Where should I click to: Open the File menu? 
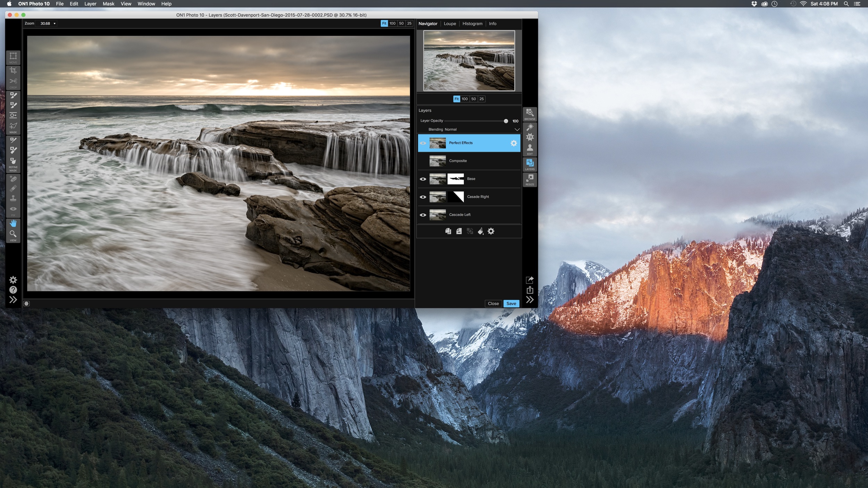[x=60, y=4]
